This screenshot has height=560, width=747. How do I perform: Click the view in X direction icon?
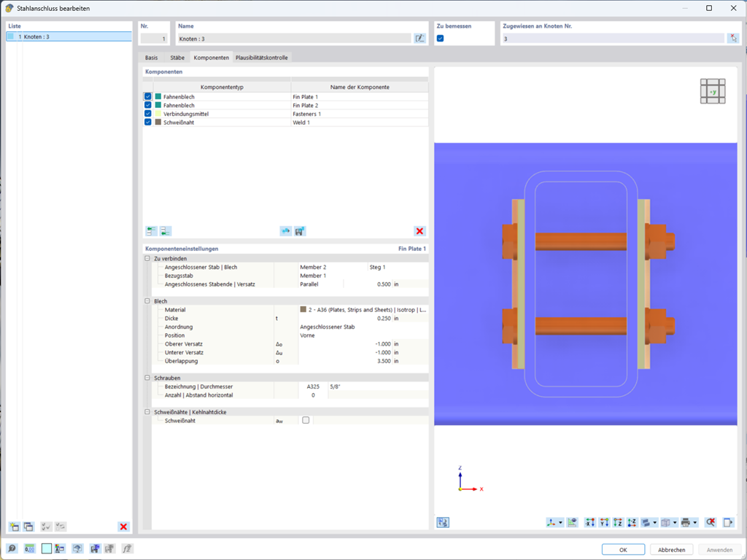pos(589,522)
